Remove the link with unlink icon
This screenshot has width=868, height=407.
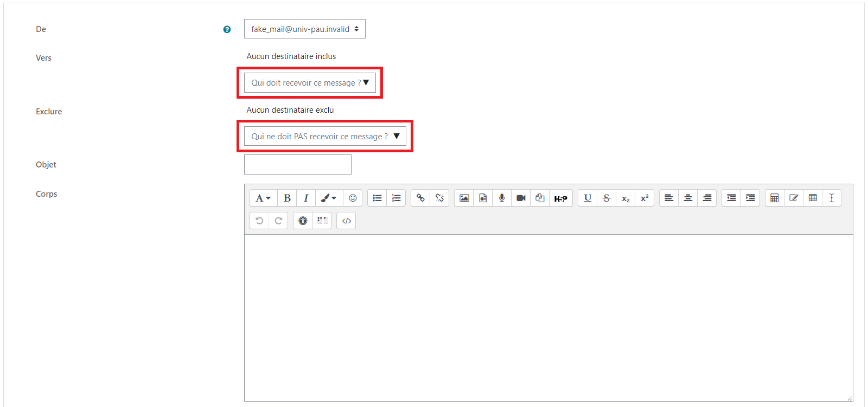[439, 198]
